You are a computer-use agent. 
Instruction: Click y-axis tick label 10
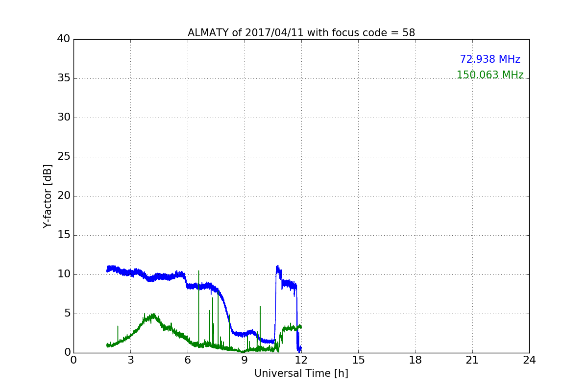(x=64, y=274)
